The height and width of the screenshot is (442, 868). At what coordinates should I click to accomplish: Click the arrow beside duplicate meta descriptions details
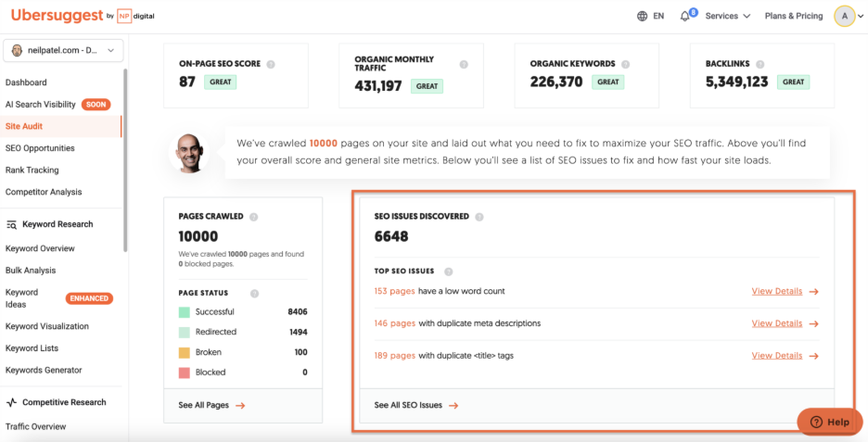pos(814,323)
